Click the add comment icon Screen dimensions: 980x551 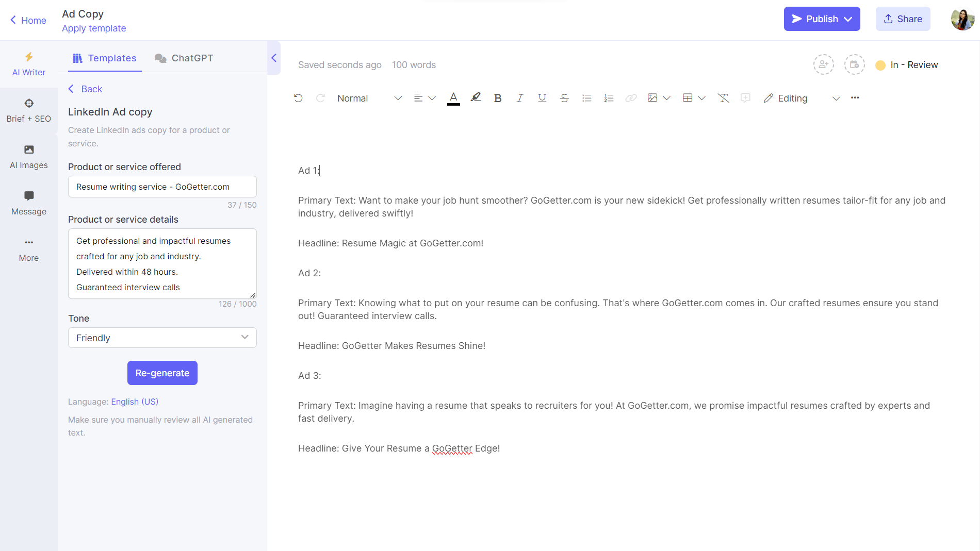pyautogui.click(x=745, y=98)
